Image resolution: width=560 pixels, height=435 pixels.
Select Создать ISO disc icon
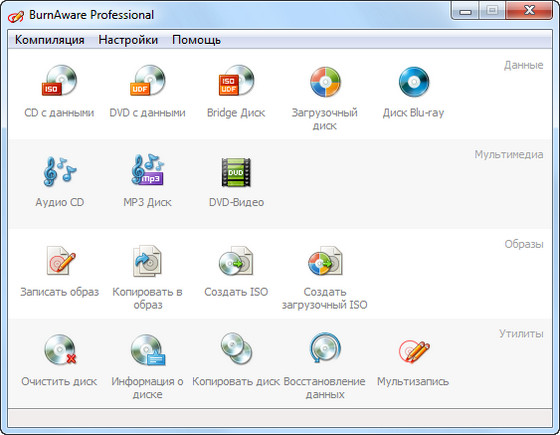tap(236, 261)
